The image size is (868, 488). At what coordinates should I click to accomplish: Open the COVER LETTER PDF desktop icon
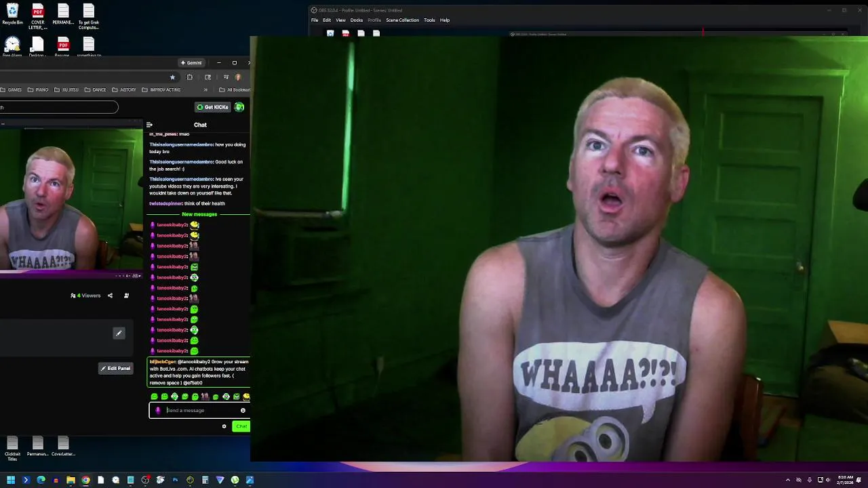click(37, 16)
